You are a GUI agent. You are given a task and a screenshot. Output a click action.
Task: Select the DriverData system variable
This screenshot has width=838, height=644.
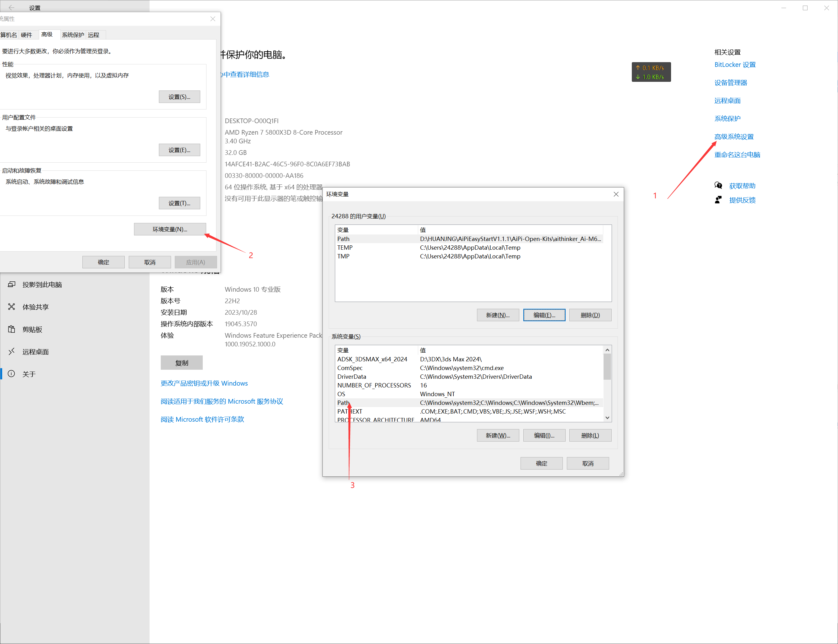click(469, 377)
